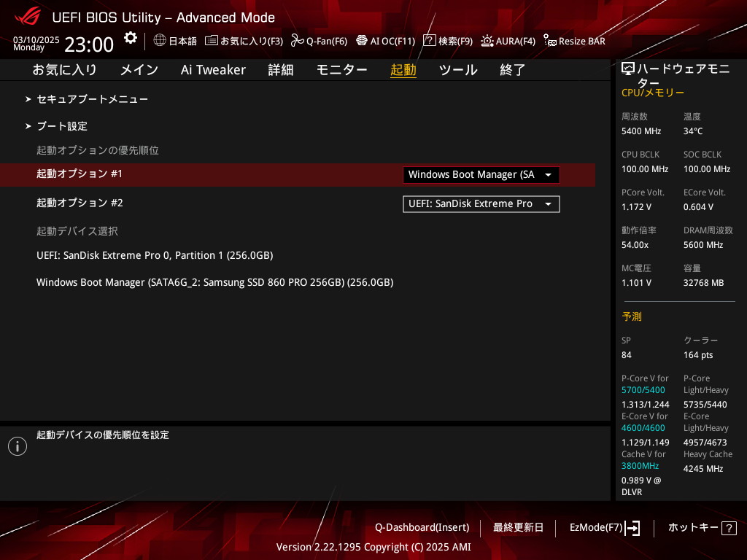Click DRAM frequency 5600 MHz value

click(703, 245)
